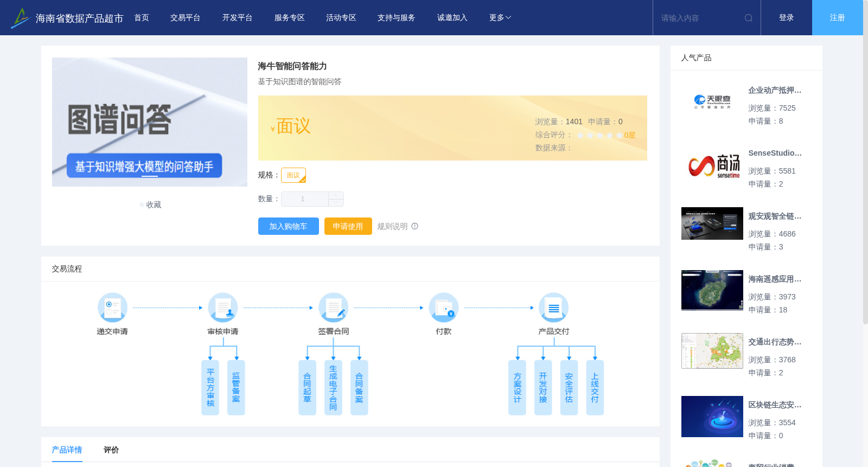Click the rating stars row
Viewport: 868px width, 467px height.
coord(599,135)
